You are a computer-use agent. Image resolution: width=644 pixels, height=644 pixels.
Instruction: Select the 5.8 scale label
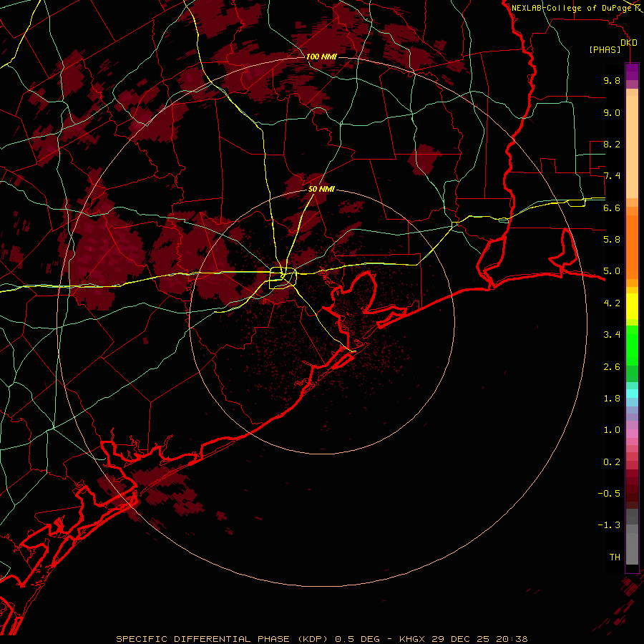pyautogui.click(x=612, y=239)
